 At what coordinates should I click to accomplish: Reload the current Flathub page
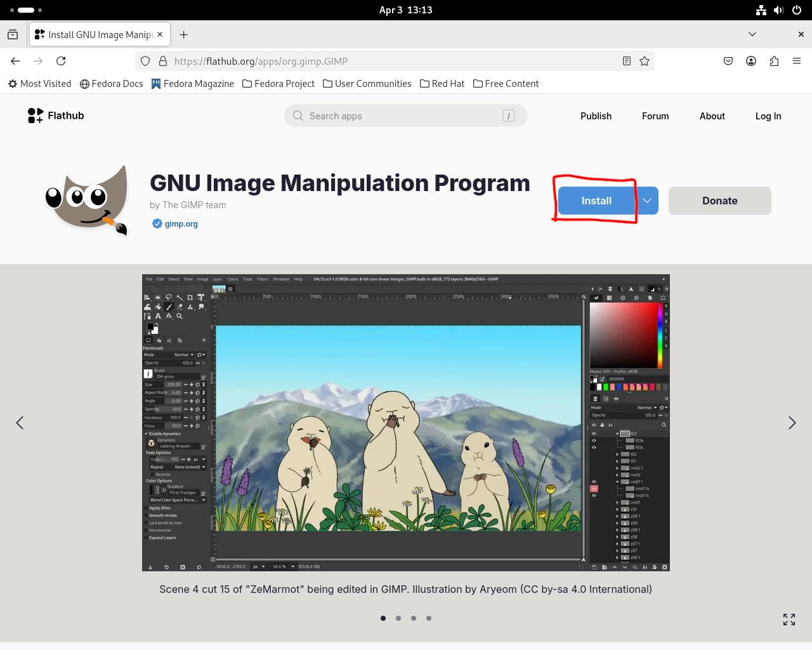pos(61,61)
